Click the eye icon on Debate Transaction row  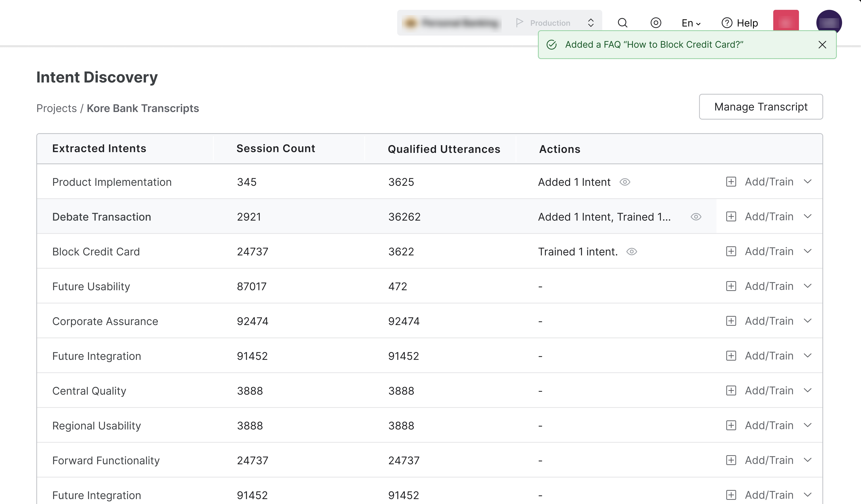(x=696, y=217)
